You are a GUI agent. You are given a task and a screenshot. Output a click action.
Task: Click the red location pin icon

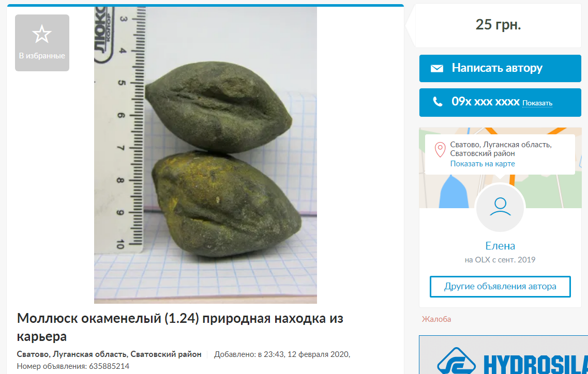click(440, 149)
